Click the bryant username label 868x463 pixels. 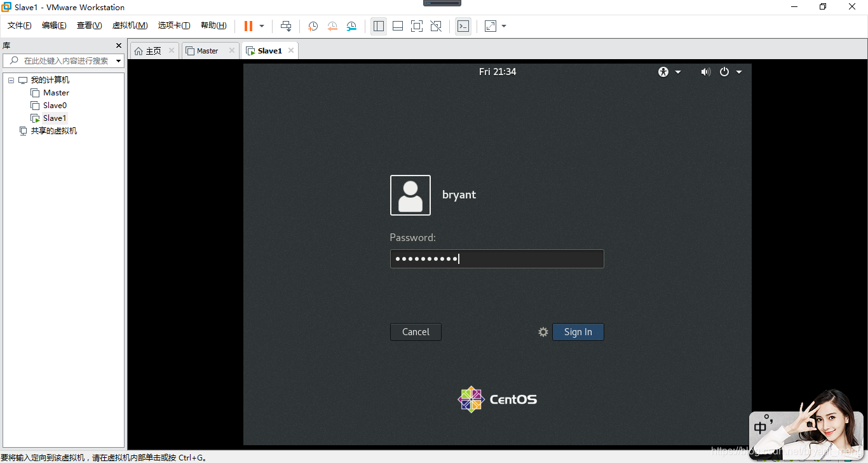click(x=459, y=195)
